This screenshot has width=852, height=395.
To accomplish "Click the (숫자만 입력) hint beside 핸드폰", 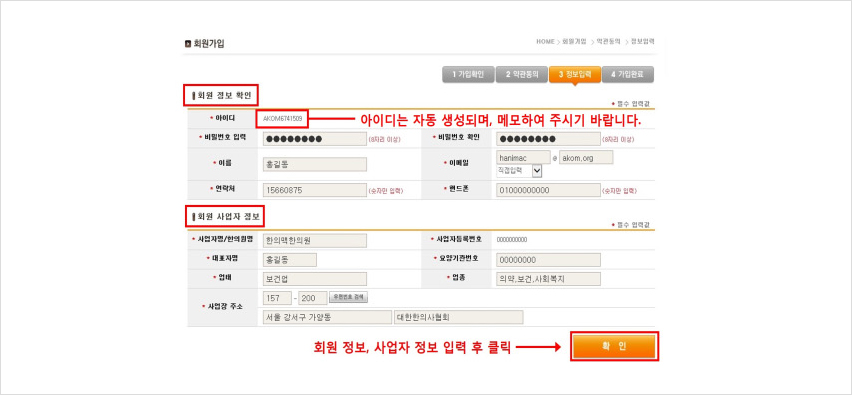I will [619, 191].
